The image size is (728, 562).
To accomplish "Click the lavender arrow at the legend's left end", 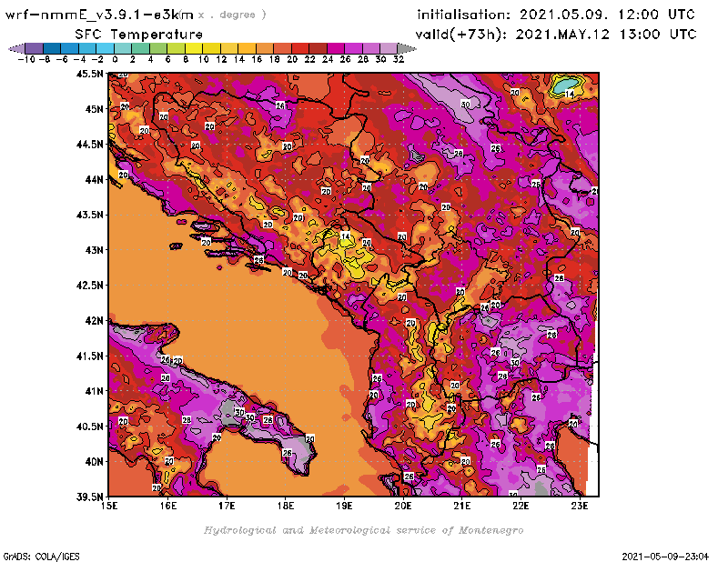I will tap(16, 48).
